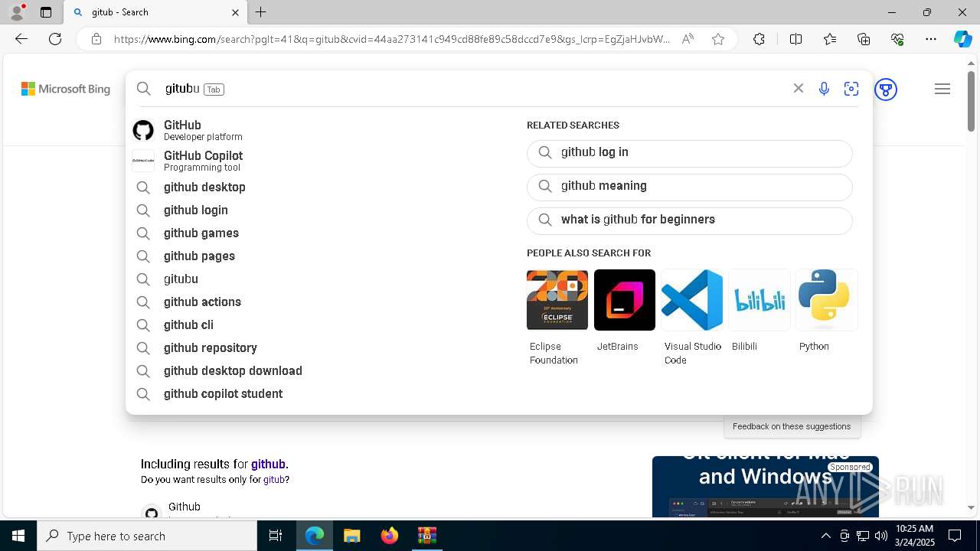
Task: Click the page vertical scrollbar thumb
Action: (971, 100)
